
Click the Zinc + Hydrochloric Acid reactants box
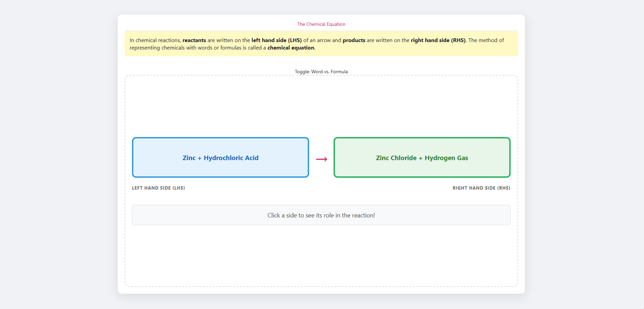[221, 157]
